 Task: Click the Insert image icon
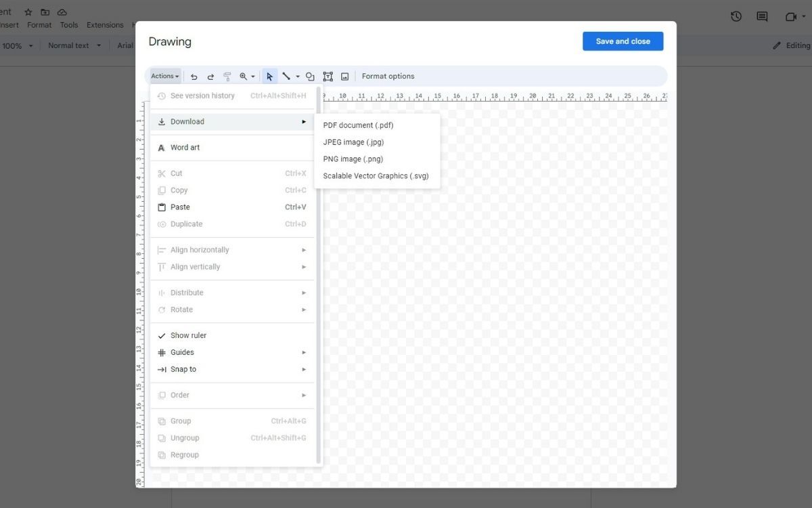pos(344,77)
